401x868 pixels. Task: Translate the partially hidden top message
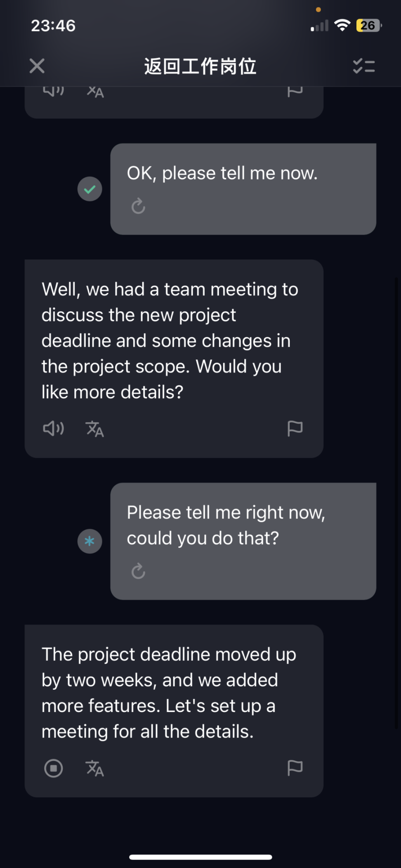coord(95,92)
